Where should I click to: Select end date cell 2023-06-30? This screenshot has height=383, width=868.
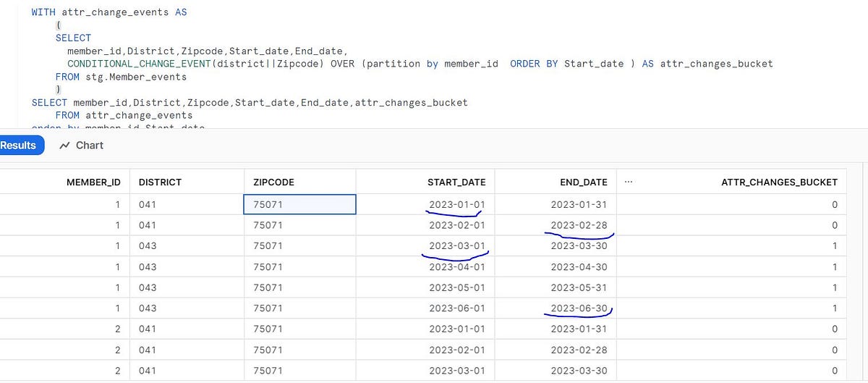(579, 308)
